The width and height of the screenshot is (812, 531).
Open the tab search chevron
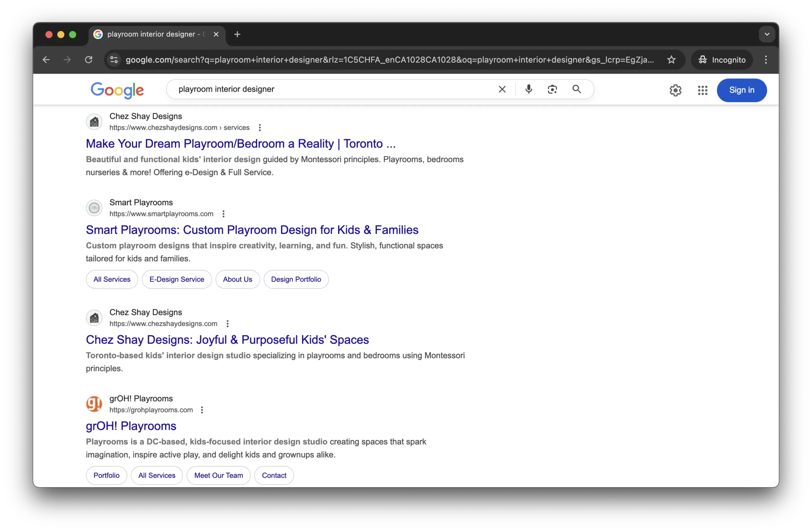pyautogui.click(x=766, y=34)
